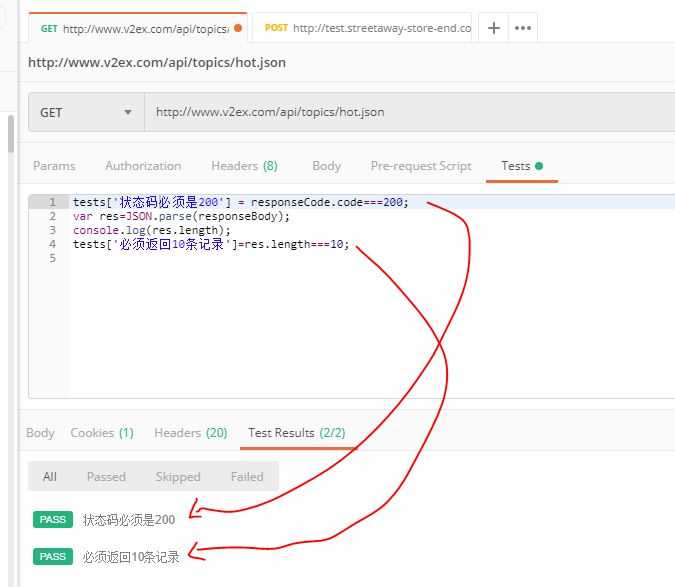This screenshot has height=587, width=675.
Task: Open the request Headers (8) tab
Action: (245, 166)
